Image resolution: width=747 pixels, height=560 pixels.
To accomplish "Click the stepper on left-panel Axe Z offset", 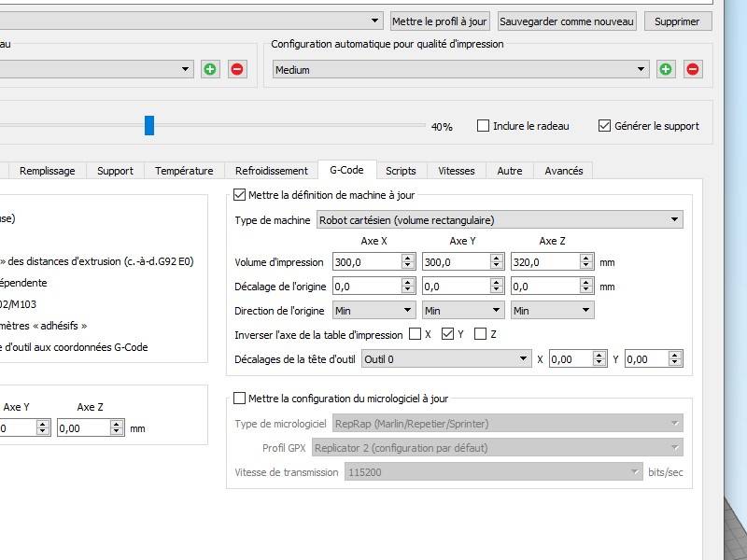I will (117, 428).
